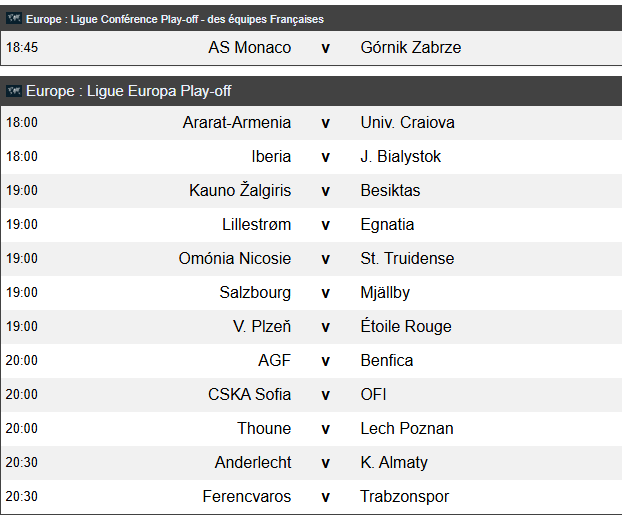Click the Étoile Rouge team name
This screenshot has height=515, width=622.
tap(406, 326)
